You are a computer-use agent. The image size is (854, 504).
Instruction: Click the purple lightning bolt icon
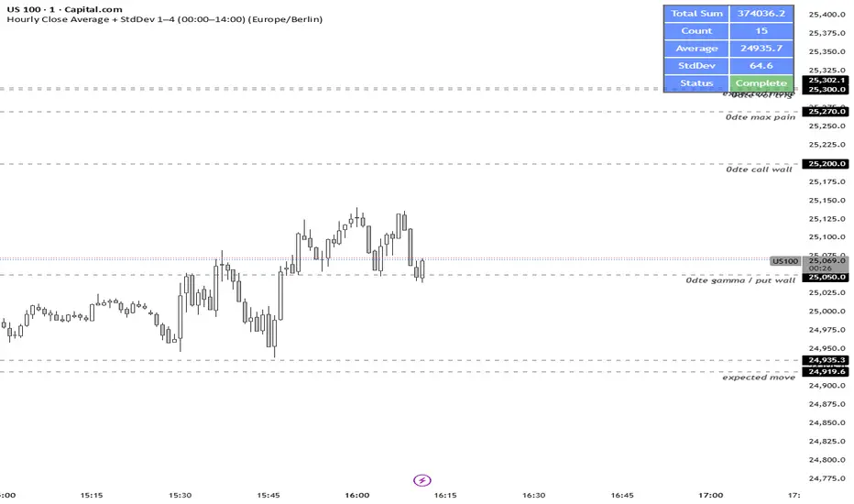pyautogui.click(x=422, y=479)
